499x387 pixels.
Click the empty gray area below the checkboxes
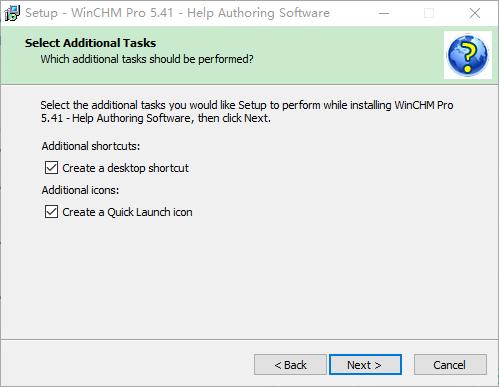[x=249, y=280]
